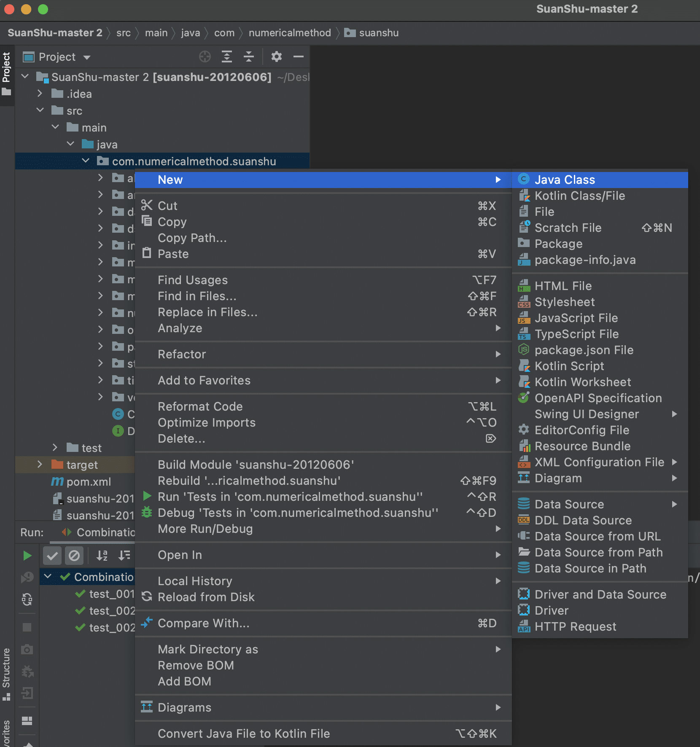Screen dimensions: 700x747
Task: Choose Scratch File in New submenu
Action: click(600, 228)
